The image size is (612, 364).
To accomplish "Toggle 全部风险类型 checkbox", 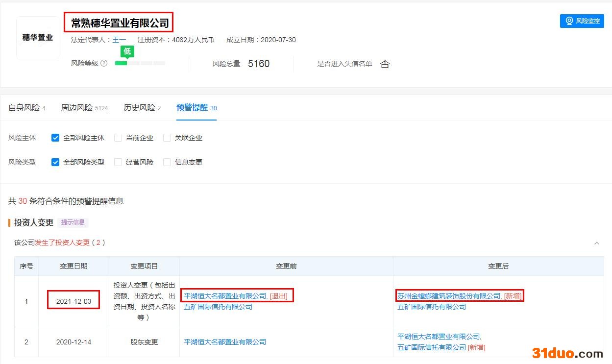I will [x=55, y=162].
